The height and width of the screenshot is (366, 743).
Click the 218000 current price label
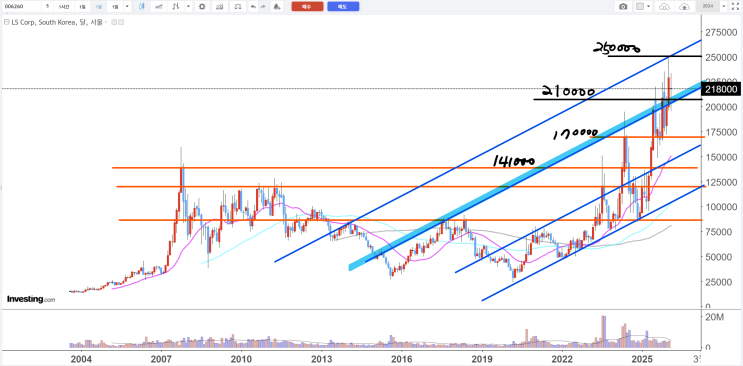pyautogui.click(x=721, y=89)
